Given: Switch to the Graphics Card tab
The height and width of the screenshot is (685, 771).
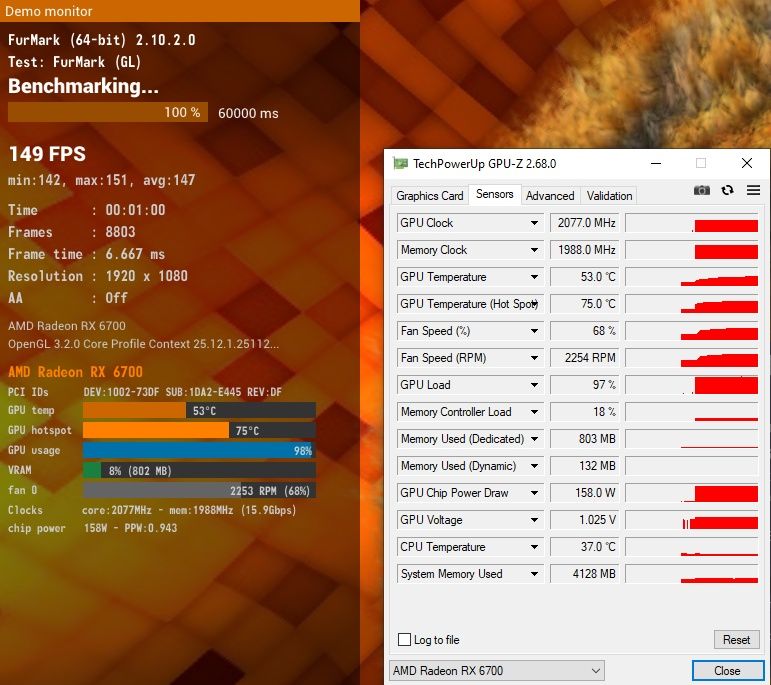Looking at the screenshot, I should tap(430, 196).
